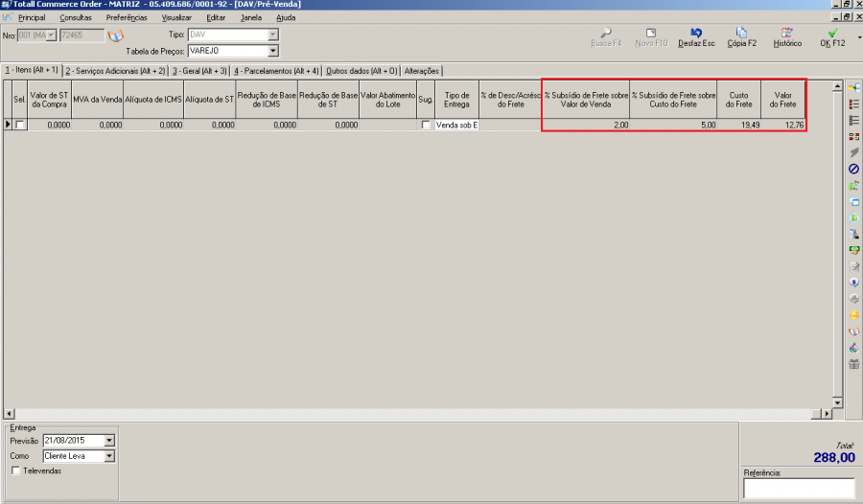Open the Histórico toolbar icon
The width and height of the screenshot is (863, 504).
[786, 33]
